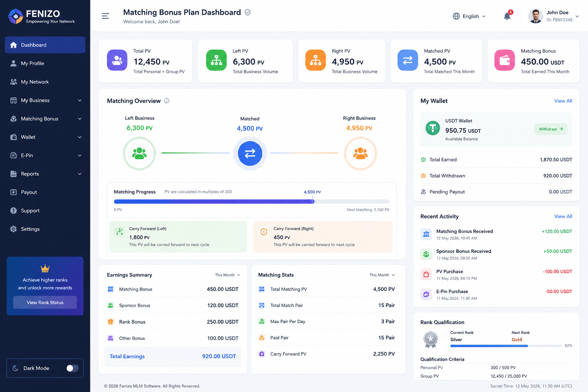Click the Carry Forward (Right) clock icon
This screenshot has height=392, width=588.
point(264,232)
